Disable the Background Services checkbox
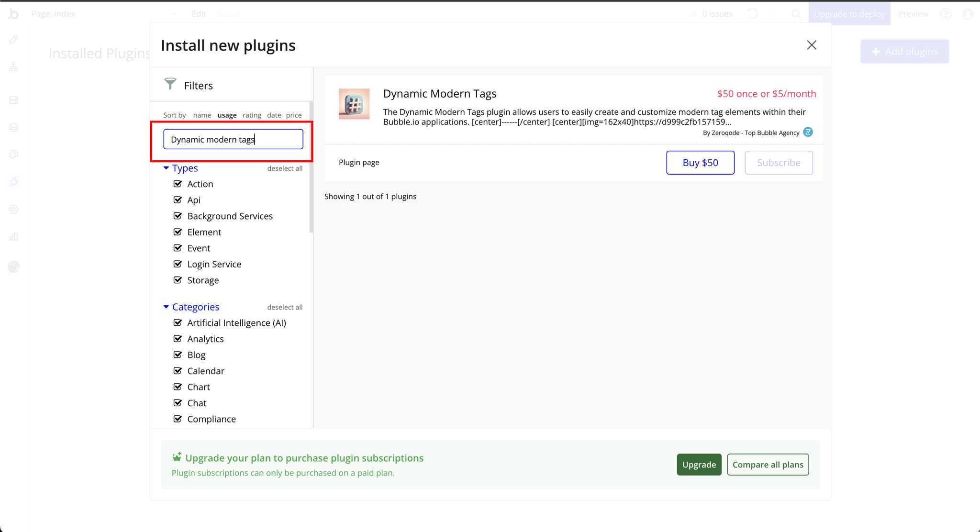980x532 pixels. [178, 216]
